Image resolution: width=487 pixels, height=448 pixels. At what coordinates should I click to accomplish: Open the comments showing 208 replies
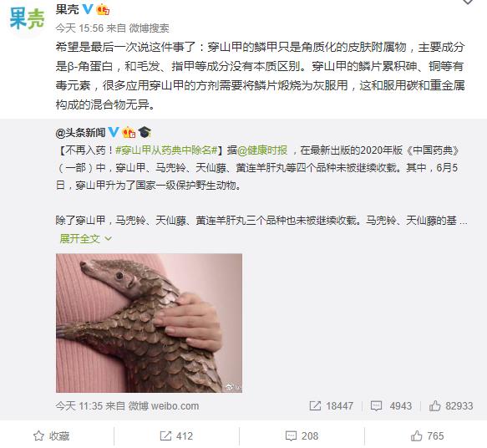[302, 436]
